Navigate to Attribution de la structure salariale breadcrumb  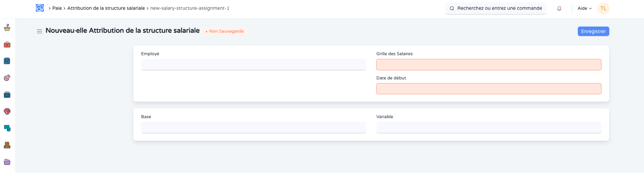[x=106, y=8]
